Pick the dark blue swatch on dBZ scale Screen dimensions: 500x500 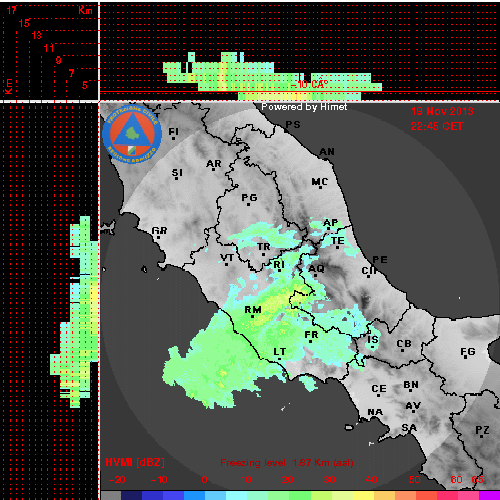[132, 495]
